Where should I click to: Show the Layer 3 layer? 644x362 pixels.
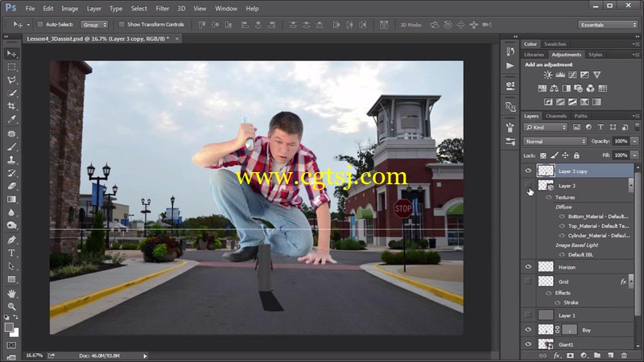528,186
